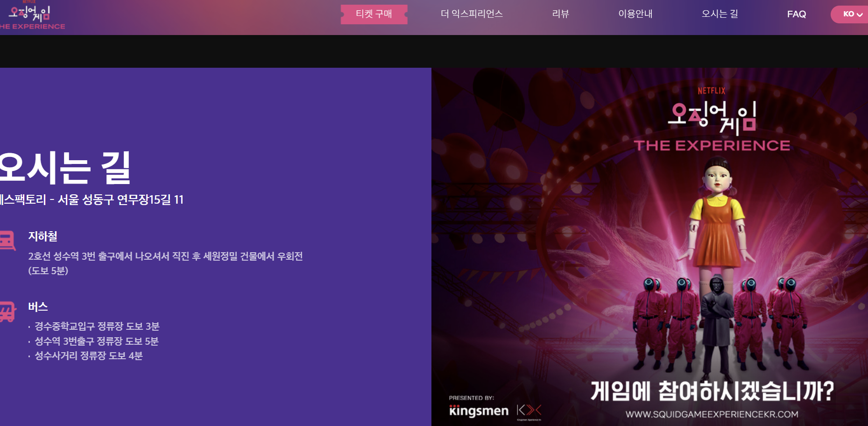Click the bus icon
868x426 pixels.
coord(7,312)
